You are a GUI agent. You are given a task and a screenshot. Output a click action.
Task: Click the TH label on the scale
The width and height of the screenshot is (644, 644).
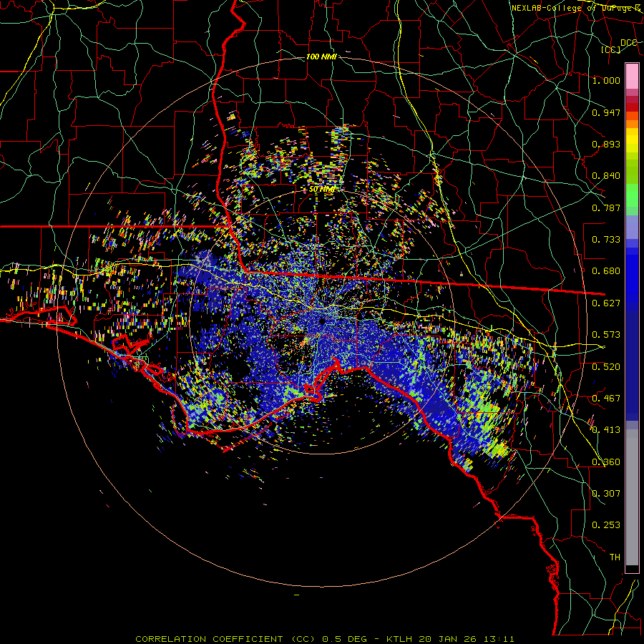[615, 557]
